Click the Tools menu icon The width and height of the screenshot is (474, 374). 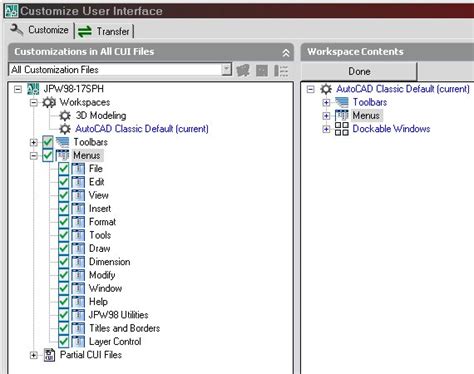pos(78,235)
